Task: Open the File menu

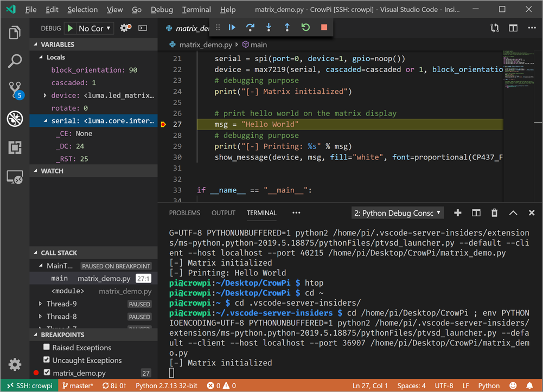Action: click(x=31, y=9)
